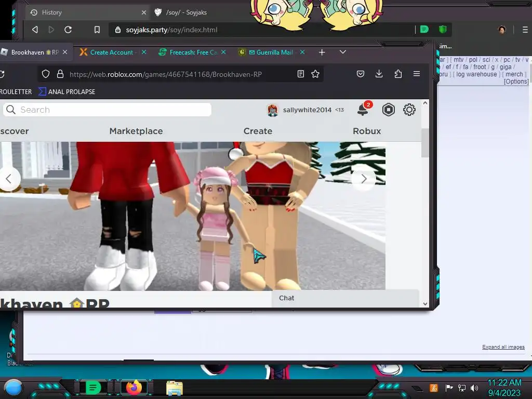Close the Guerrilla Mail tab
532x399 pixels.
coord(302,52)
